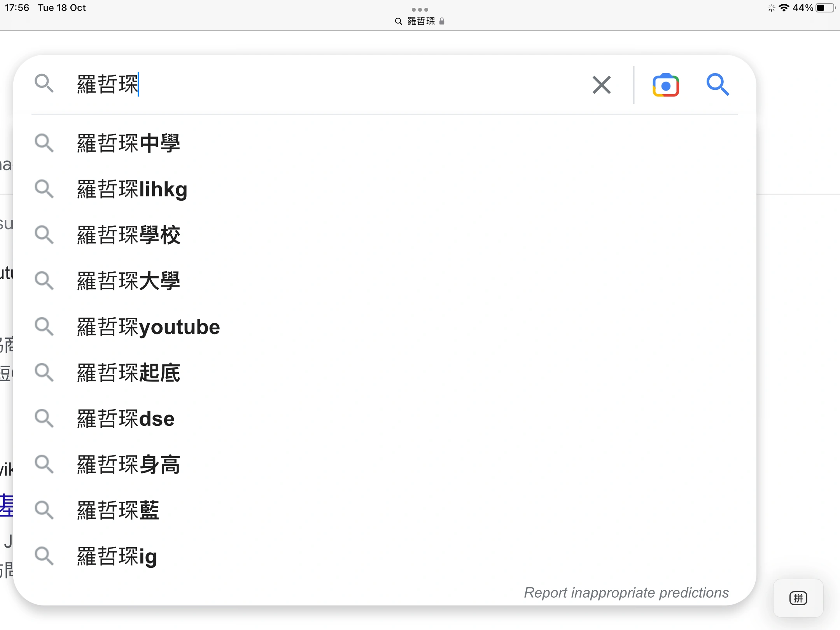The image size is (840, 630).
Task: Tap magnifier icon beside 羅哲琛lihkg suggestion
Action: tap(44, 189)
